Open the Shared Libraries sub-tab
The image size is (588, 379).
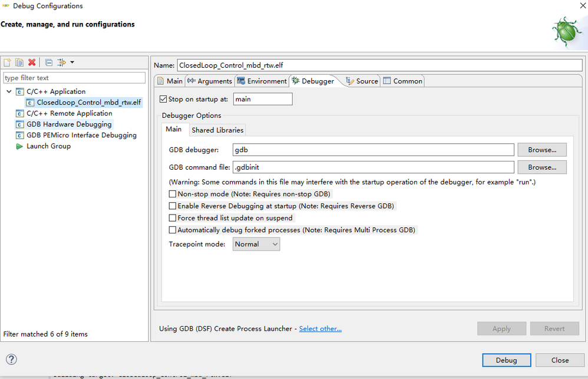pyautogui.click(x=217, y=130)
